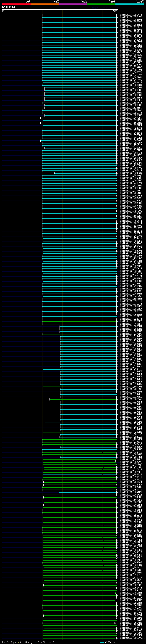146x644 pixels.
Task: Click the cyan alignment bar of UniRef100_Q9LKJ2
Action: click(x=80, y=15)
